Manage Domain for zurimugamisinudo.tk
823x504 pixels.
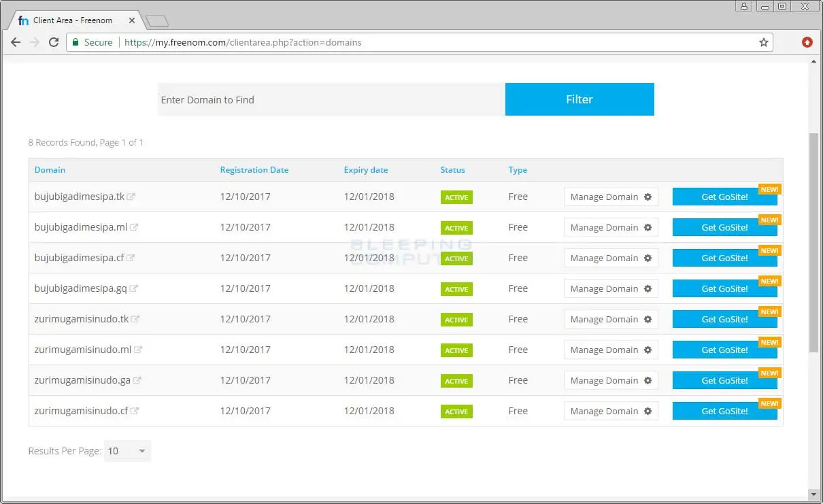(611, 320)
